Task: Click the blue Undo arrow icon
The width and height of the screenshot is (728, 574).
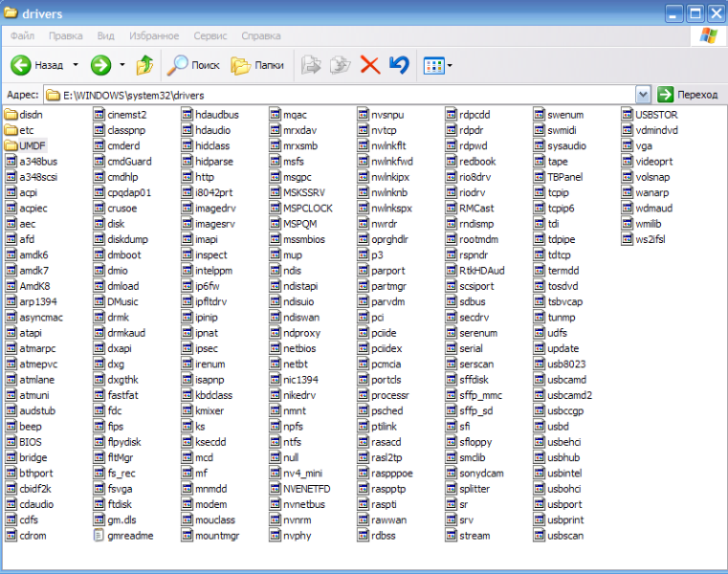Action: pos(399,65)
